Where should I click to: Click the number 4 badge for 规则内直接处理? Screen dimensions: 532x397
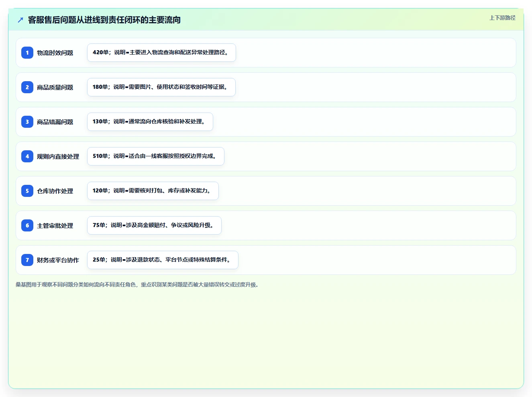point(27,156)
